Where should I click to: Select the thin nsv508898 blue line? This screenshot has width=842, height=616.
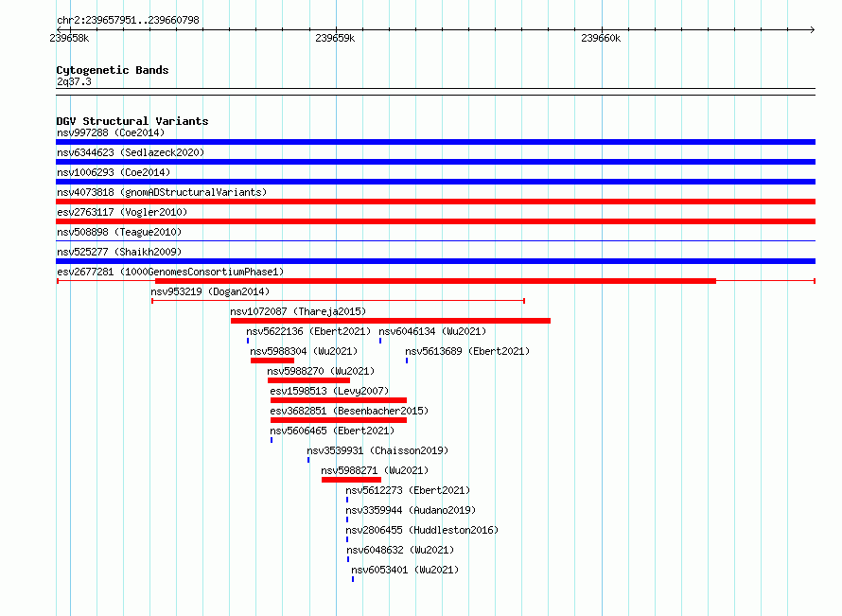435,240
